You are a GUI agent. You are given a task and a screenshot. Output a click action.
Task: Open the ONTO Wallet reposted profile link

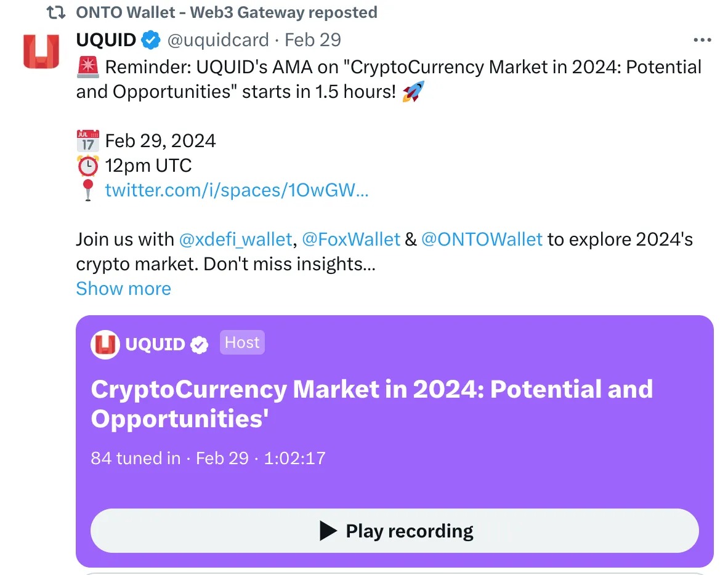click(226, 12)
